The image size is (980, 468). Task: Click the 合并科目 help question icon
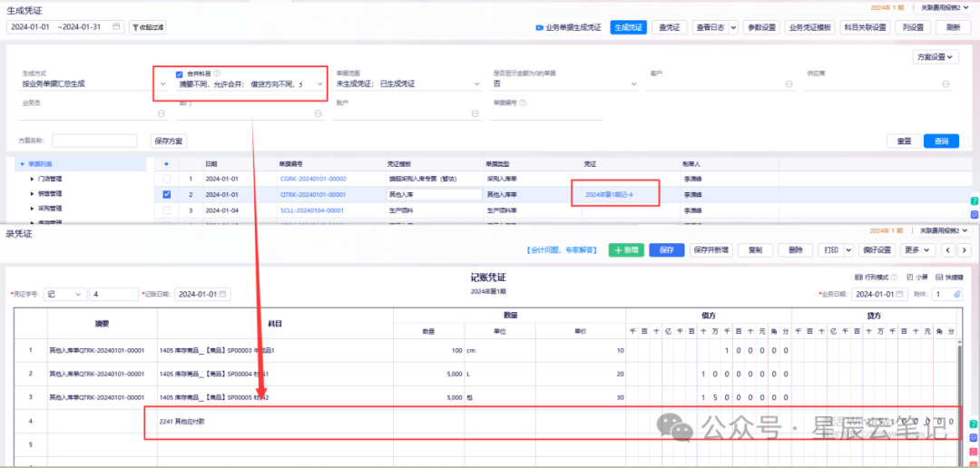[x=217, y=73]
